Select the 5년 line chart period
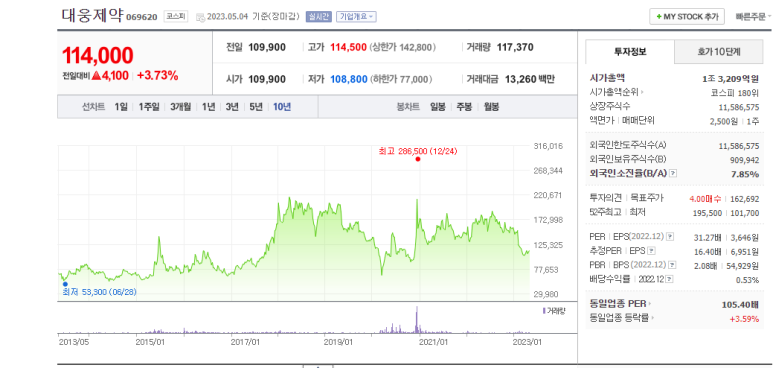This screenshot has height=368, width=773. click(x=256, y=107)
